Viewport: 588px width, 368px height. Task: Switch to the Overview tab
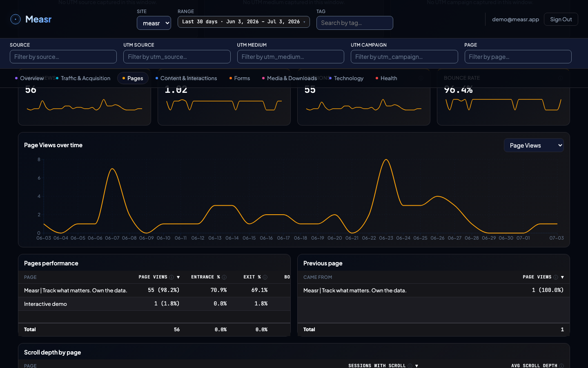(29, 78)
